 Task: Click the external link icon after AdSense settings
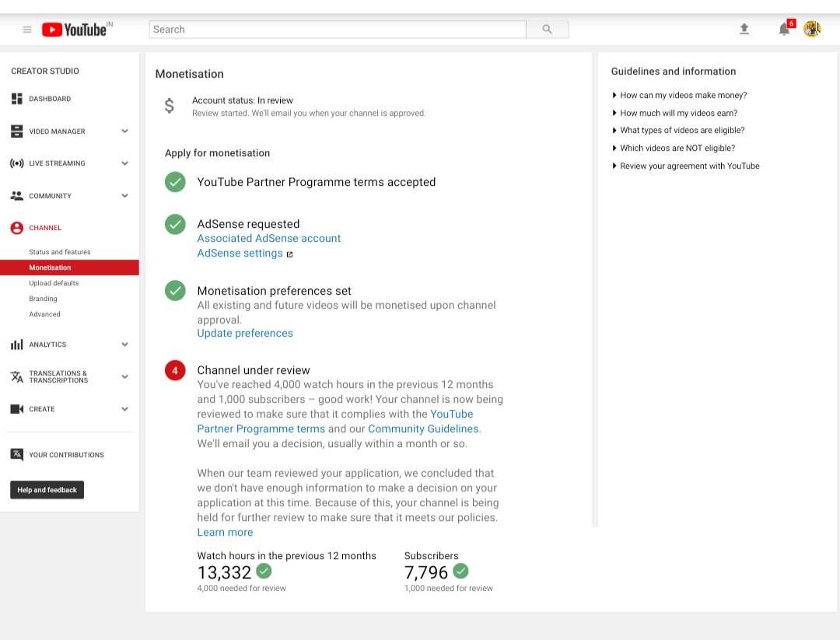290,254
